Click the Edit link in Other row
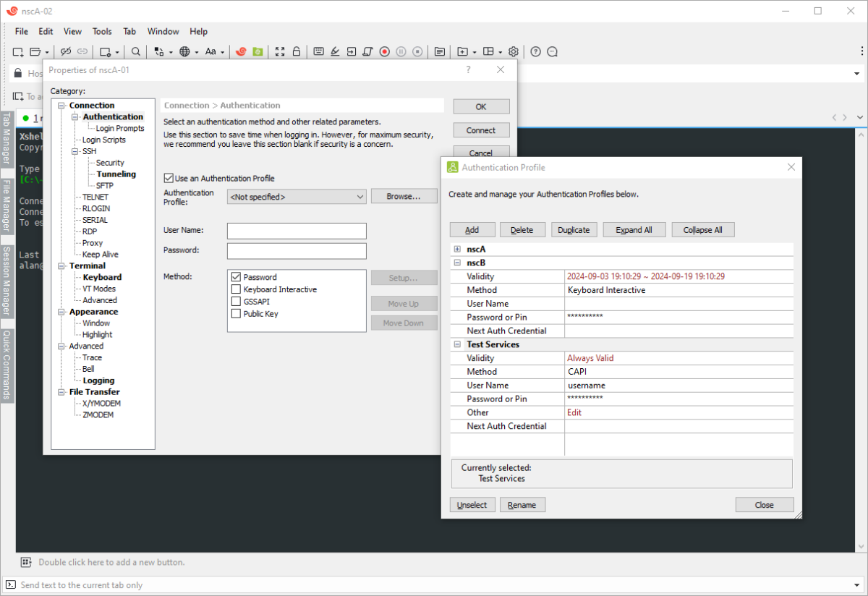This screenshot has height=596, width=868. point(574,412)
